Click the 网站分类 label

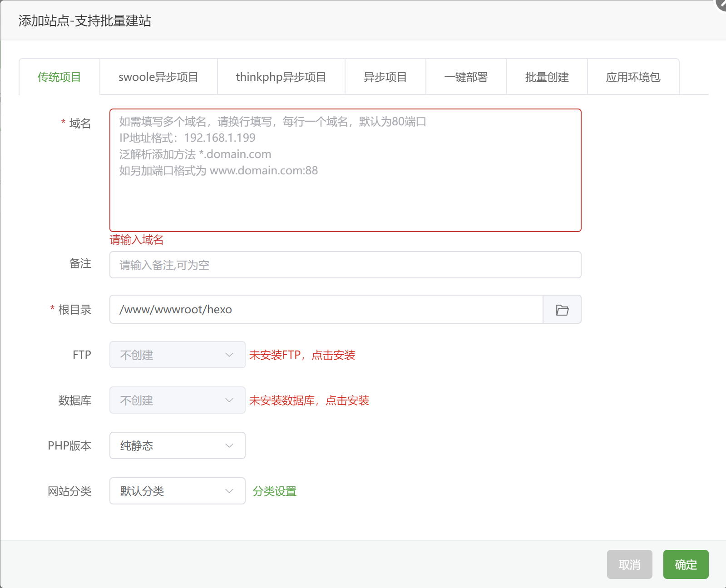70,491
